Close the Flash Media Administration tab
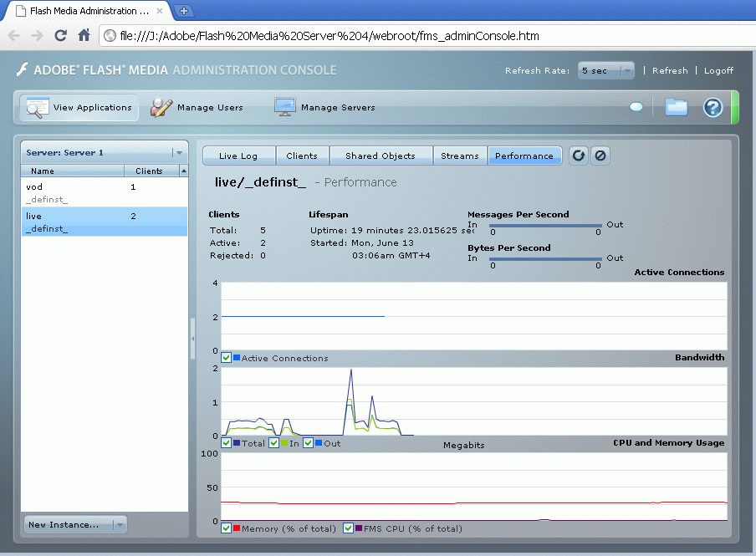The width and height of the screenshot is (756, 556). [x=160, y=11]
